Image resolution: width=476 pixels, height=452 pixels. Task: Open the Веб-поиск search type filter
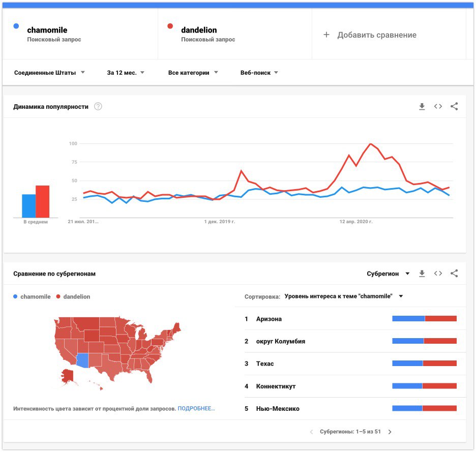[259, 73]
